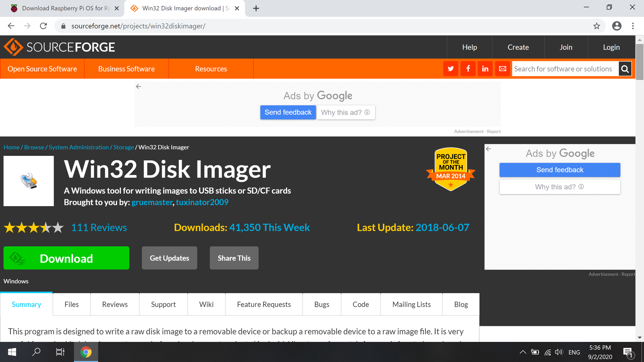Screen dimensions: 644x362
Task: Open Chrome three-dot menu
Action: coord(633,26)
